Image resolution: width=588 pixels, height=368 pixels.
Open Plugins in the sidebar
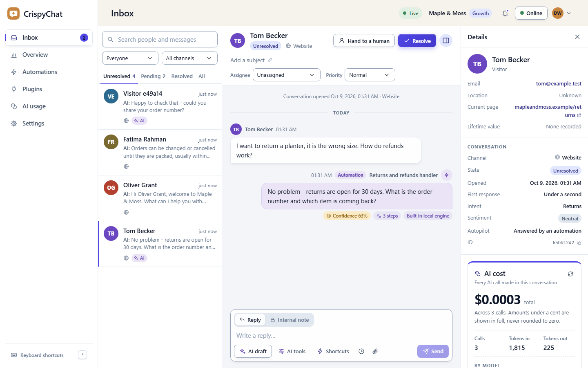49,89
